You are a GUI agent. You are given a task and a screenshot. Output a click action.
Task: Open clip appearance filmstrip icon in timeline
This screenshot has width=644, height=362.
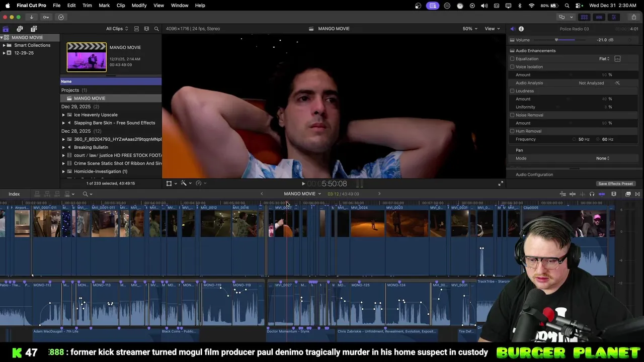pos(614,194)
